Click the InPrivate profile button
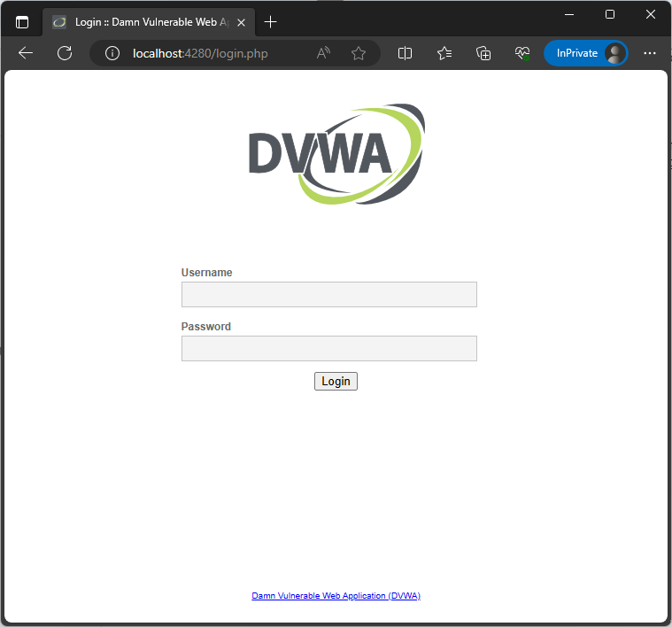 (x=585, y=53)
